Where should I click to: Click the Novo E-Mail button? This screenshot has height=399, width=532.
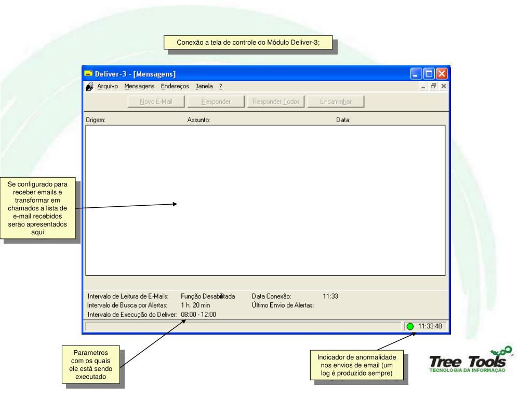point(156,101)
